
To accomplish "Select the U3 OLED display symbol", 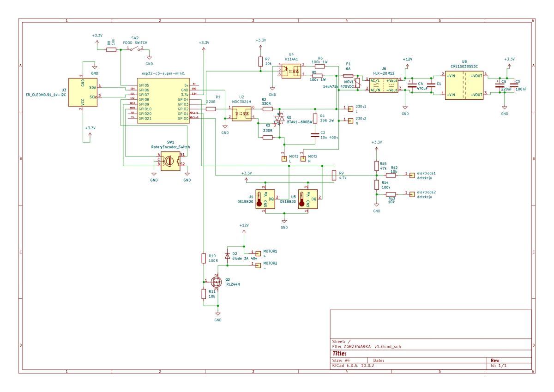I will (83, 92).
